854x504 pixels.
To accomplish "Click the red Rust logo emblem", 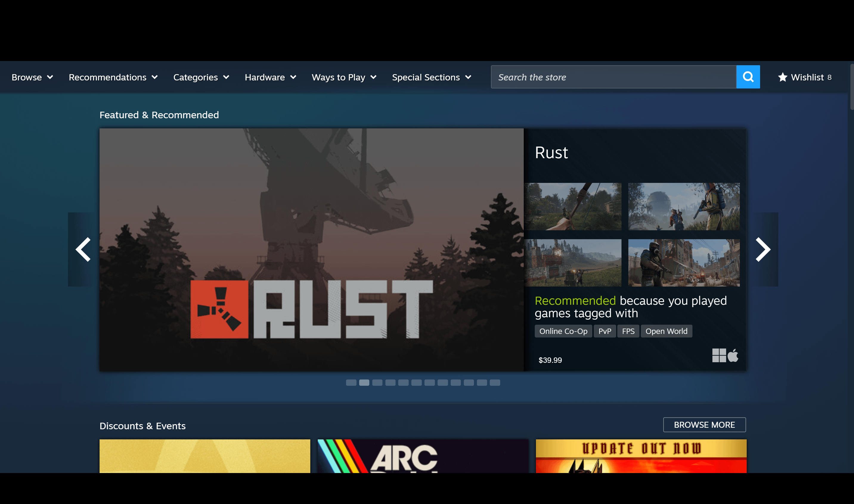I will click(x=219, y=309).
